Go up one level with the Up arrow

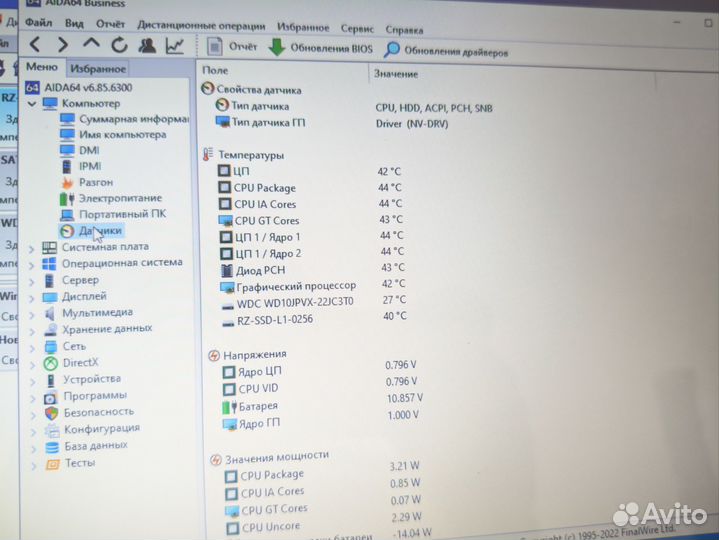coord(91,44)
